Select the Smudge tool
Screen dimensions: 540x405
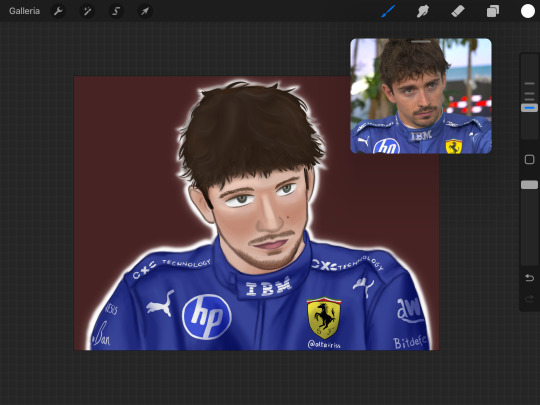pos(423,11)
